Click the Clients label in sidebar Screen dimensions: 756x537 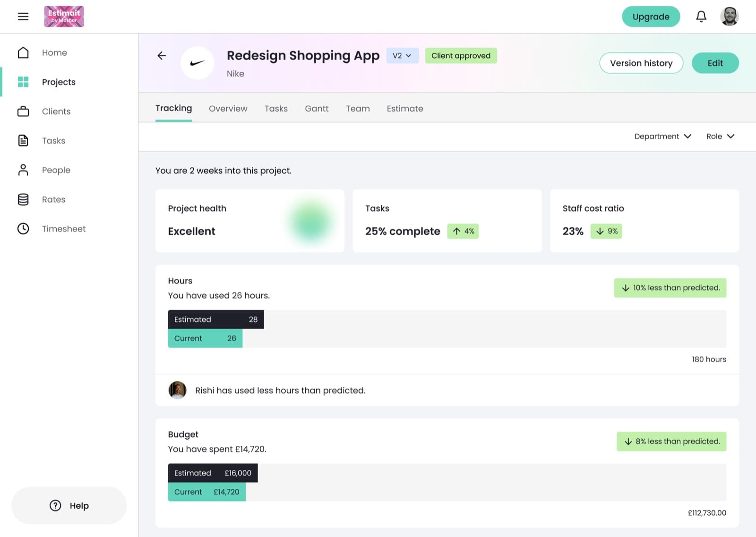(x=56, y=111)
